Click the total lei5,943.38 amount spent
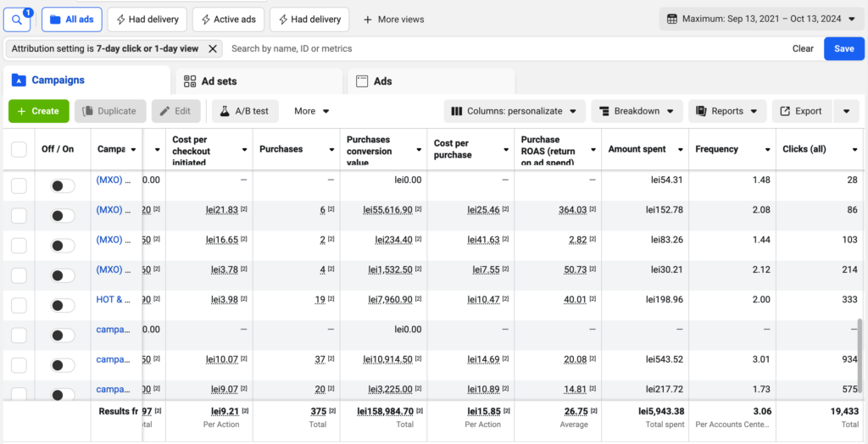 660,411
